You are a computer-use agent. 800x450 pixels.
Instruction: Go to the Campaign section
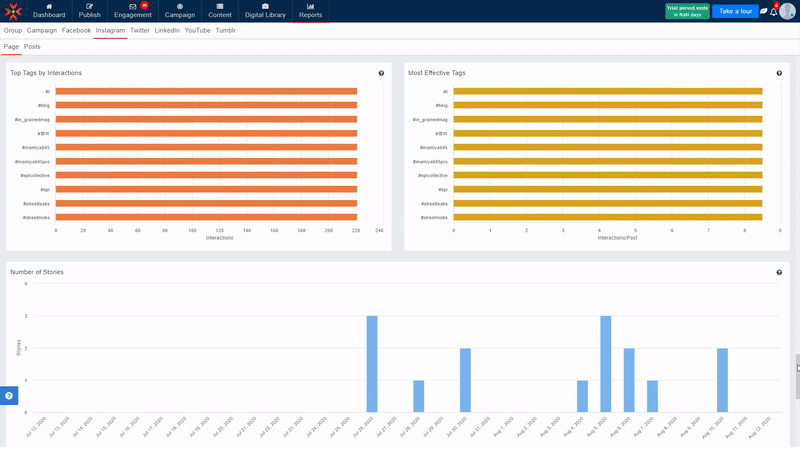[180, 11]
